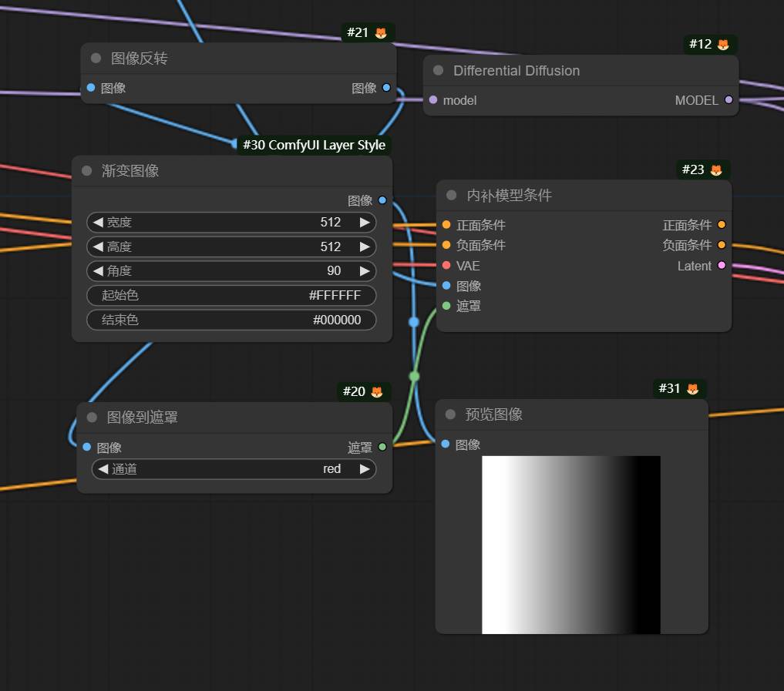This screenshot has height=691, width=784.
Task: Increase 宽度 value with right arrow
Action: pos(365,223)
